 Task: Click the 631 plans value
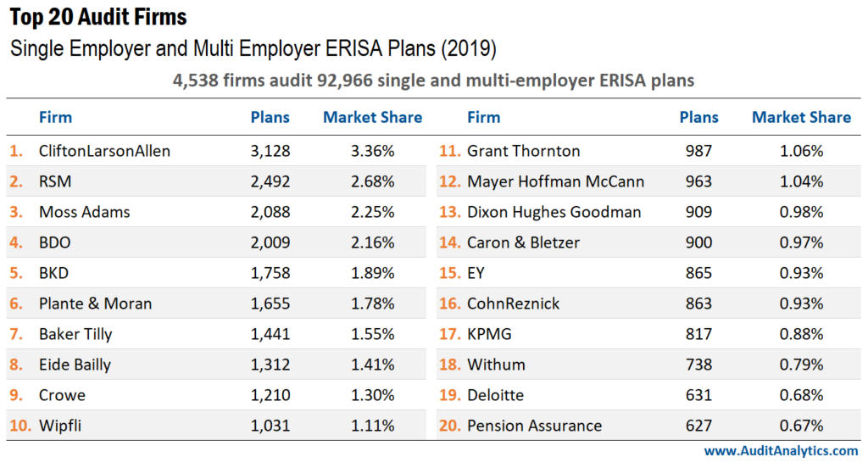coord(698,395)
